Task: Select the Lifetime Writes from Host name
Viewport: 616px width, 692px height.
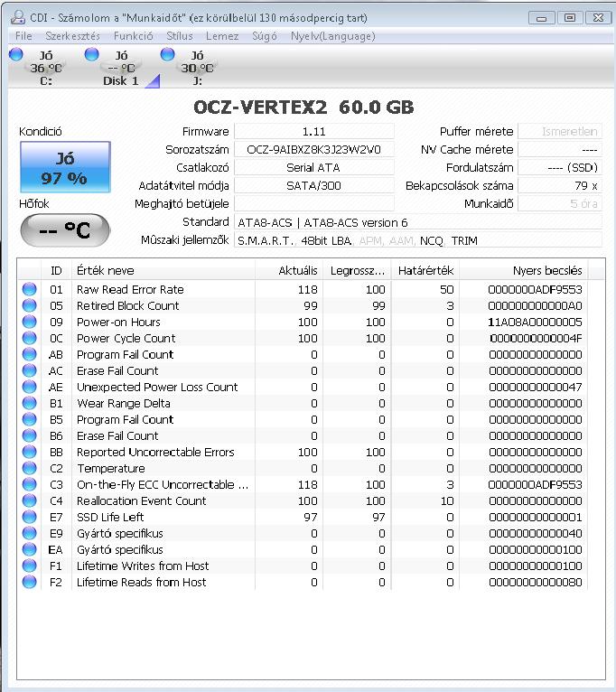Action: pyautogui.click(x=143, y=566)
